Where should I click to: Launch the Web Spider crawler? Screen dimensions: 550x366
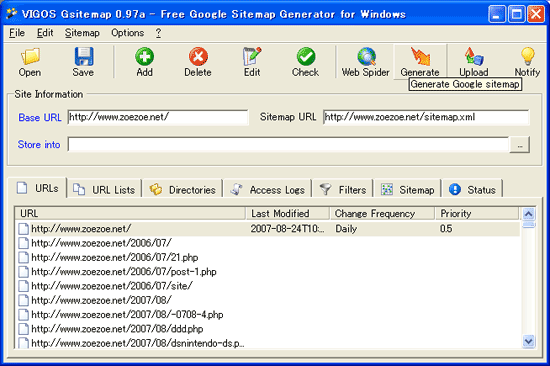coord(365,62)
